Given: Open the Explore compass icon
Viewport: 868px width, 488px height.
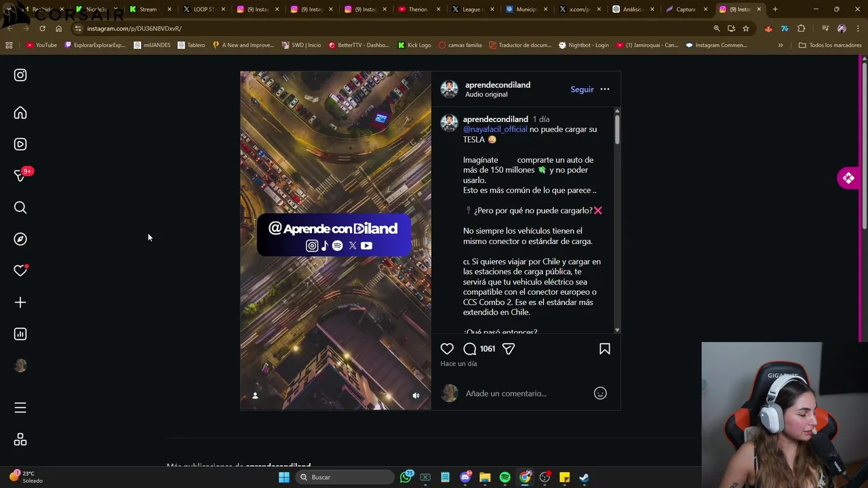Looking at the screenshot, I should tap(20, 239).
